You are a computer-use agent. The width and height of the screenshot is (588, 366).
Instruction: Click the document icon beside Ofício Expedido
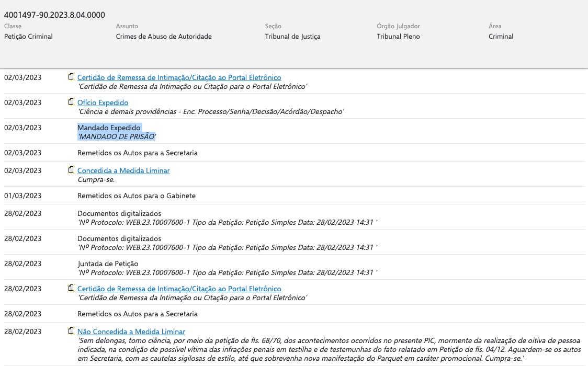[x=71, y=102]
